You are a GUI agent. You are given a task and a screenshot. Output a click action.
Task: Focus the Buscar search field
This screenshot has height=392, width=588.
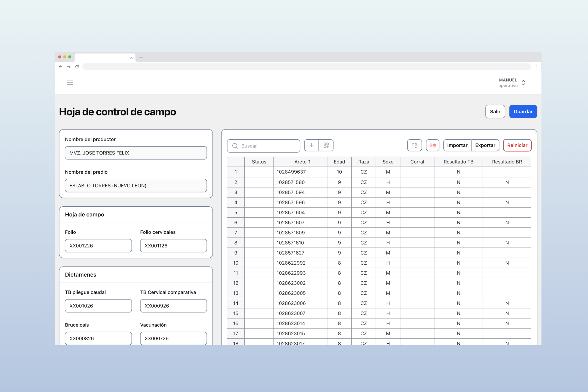(264, 146)
